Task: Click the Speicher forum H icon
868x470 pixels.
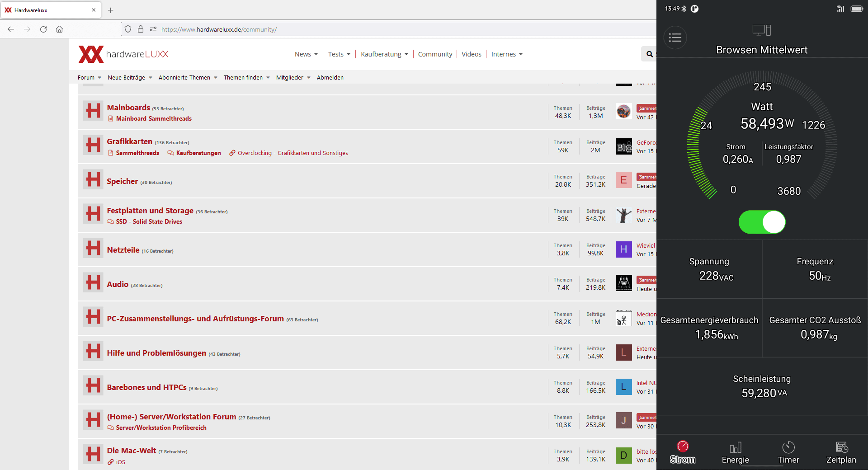Action: click(94, 179)
